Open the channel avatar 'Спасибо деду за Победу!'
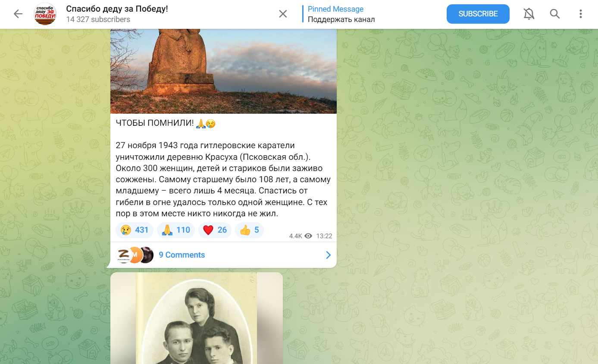 (x=45, y=14)
